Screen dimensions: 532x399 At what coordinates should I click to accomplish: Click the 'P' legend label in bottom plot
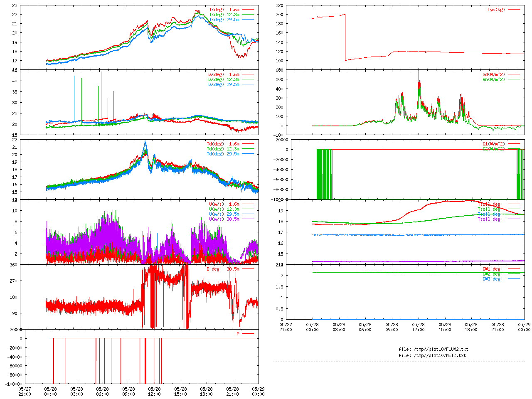[x=238, y=334]
